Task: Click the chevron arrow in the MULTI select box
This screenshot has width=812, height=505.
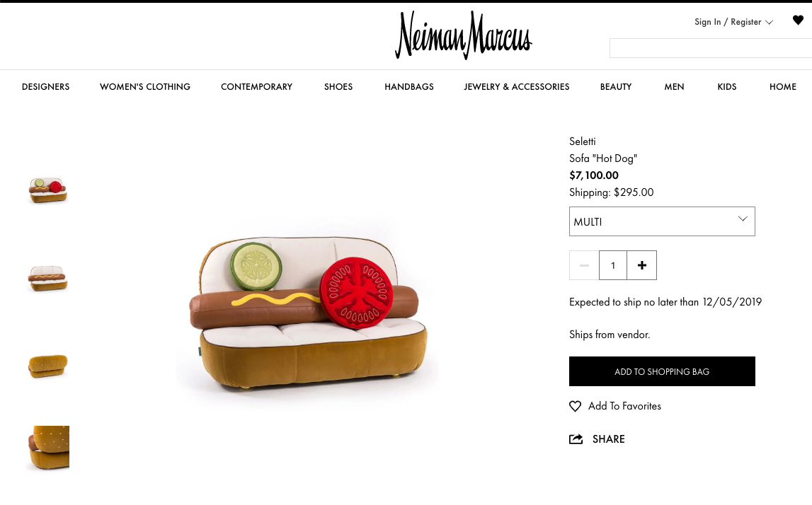Action: point(743,219)
